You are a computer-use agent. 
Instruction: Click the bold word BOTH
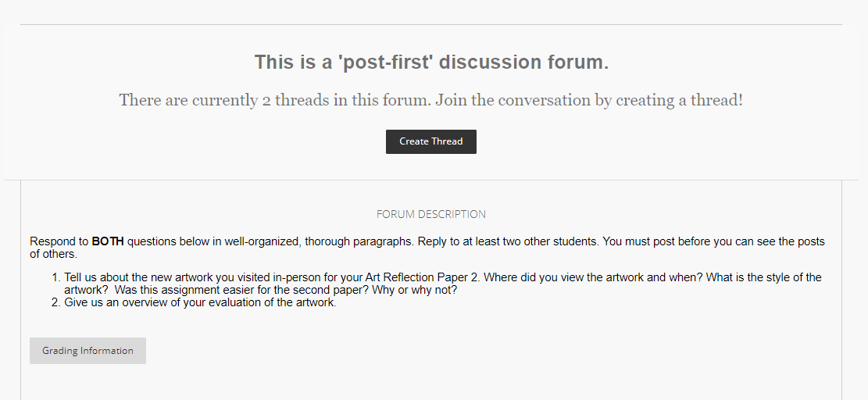tap(107, 241)
